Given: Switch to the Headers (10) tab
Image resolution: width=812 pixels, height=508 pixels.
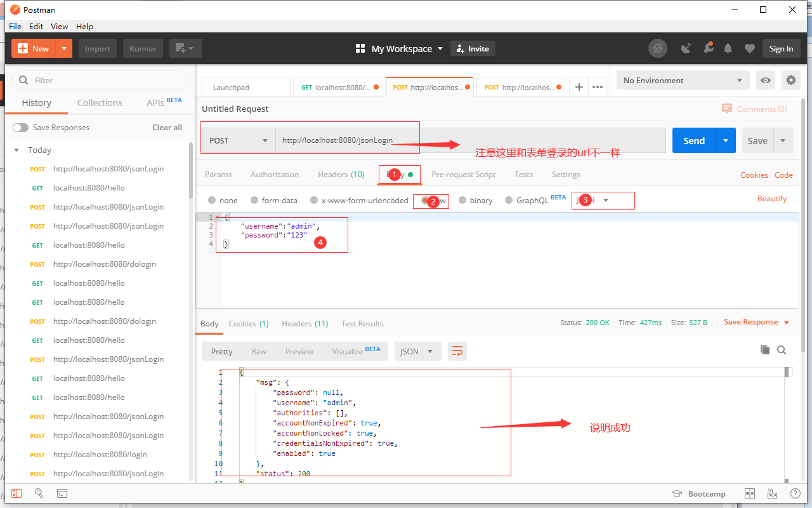Looking at the screenshot, I should pos(341,174).
